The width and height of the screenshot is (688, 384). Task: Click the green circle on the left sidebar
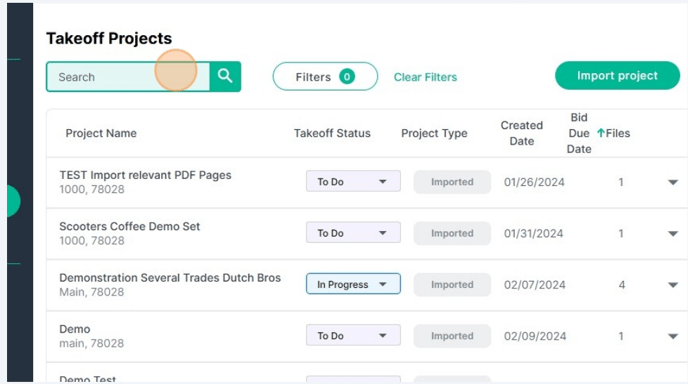click(x=13, y=201)
